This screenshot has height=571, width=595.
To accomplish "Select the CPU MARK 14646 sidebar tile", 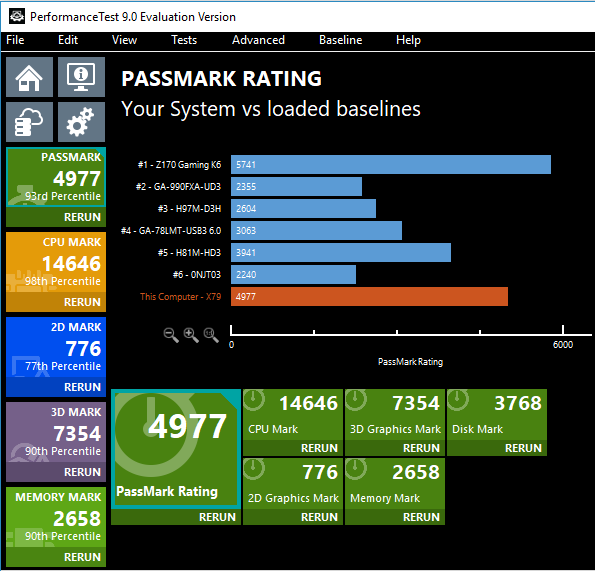I will tap(56, 262).
